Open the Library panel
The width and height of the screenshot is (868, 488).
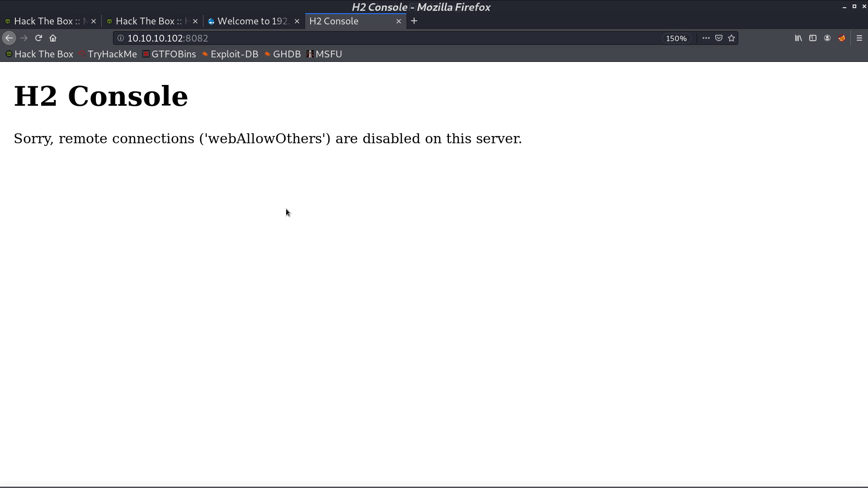coord(798,38)
